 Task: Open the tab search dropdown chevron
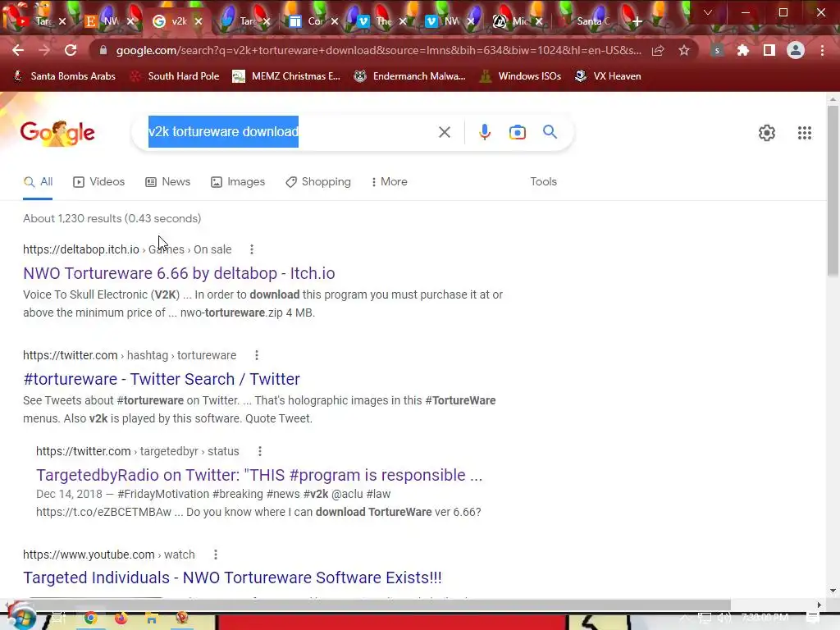coord(708,12)
